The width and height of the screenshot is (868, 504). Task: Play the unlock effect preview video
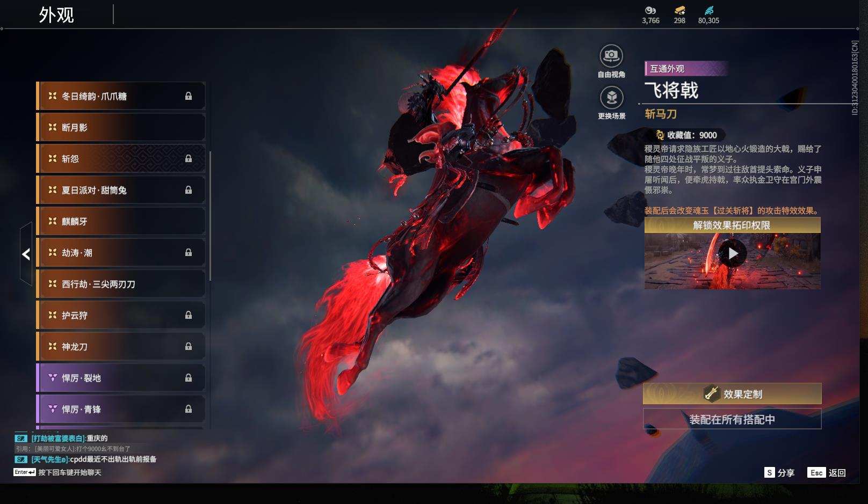733,253
